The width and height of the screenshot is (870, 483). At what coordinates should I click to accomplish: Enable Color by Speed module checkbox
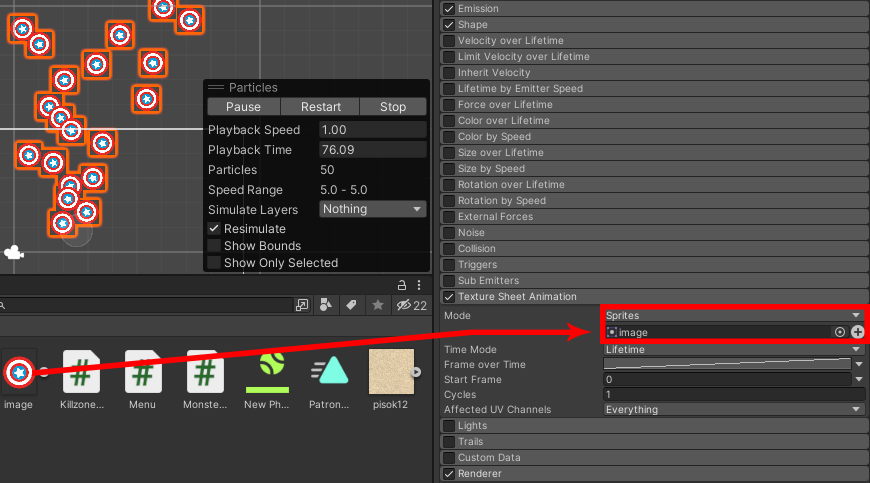pyautogui.click(x=449, y=136)
